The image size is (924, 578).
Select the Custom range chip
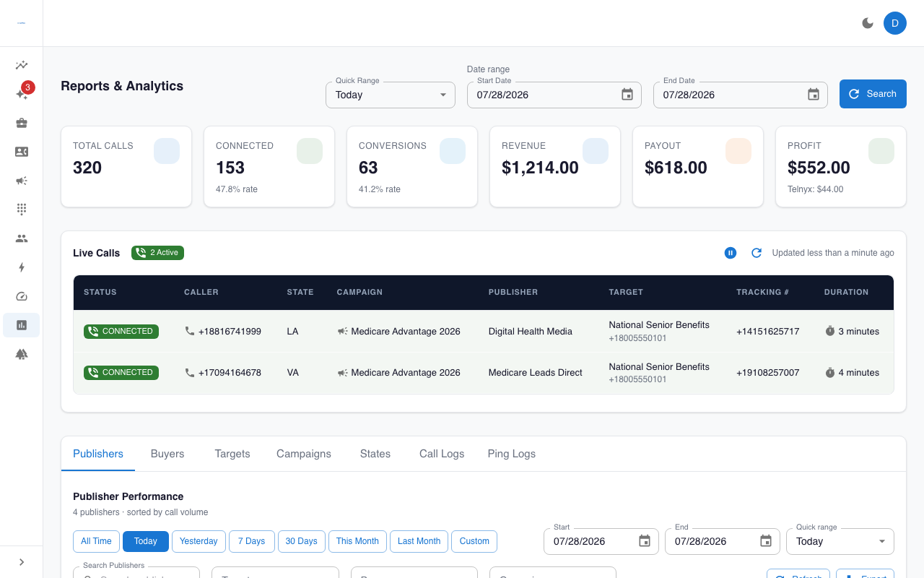pyautogui.click(x=474, y=541)
